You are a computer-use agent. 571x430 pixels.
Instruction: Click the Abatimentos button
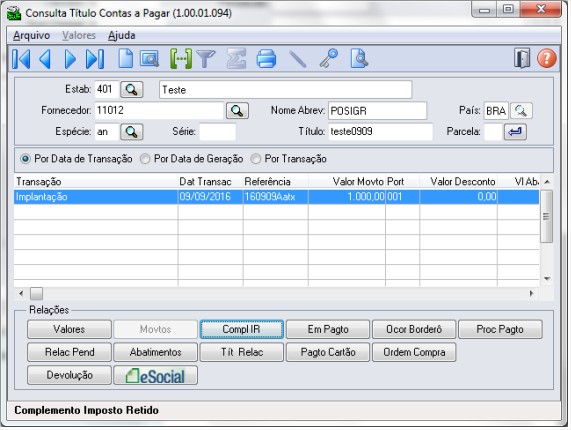[155, 352]
